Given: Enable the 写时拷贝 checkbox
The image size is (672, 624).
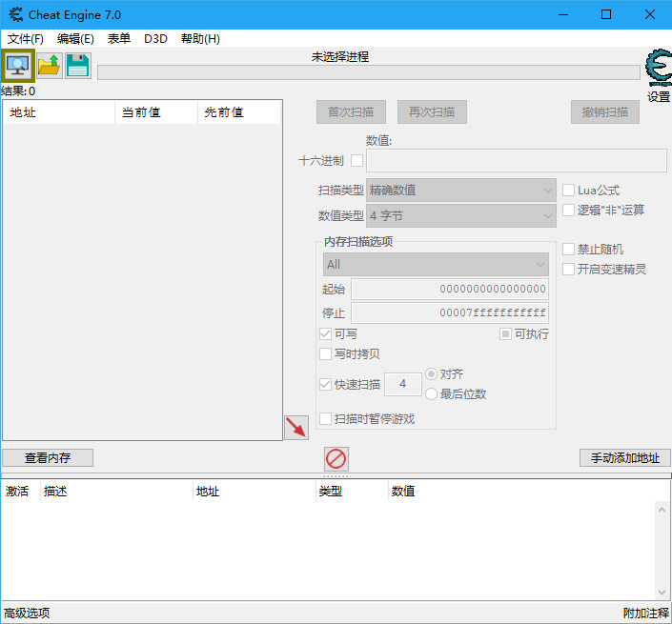Looking at the screenshot, I should point(325,353).
